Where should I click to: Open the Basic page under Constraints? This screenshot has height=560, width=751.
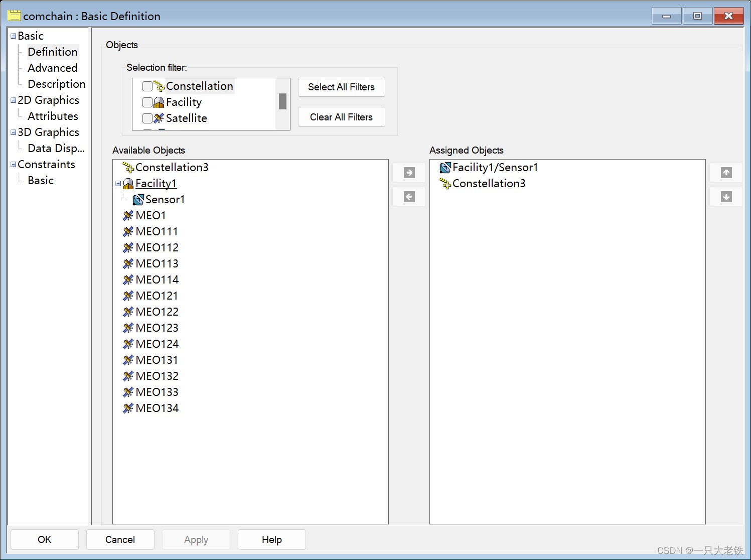tap(41, 181)
